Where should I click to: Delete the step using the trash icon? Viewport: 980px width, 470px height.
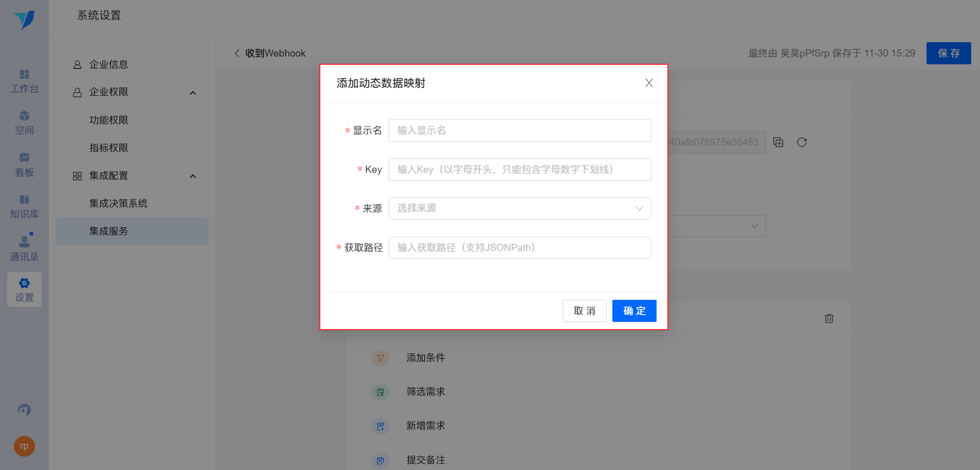[x=829, y=318]
